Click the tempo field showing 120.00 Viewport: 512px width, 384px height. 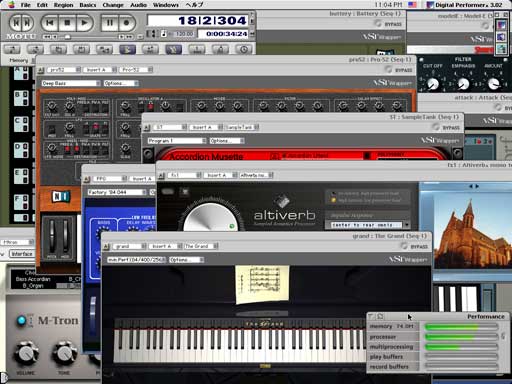183,34
